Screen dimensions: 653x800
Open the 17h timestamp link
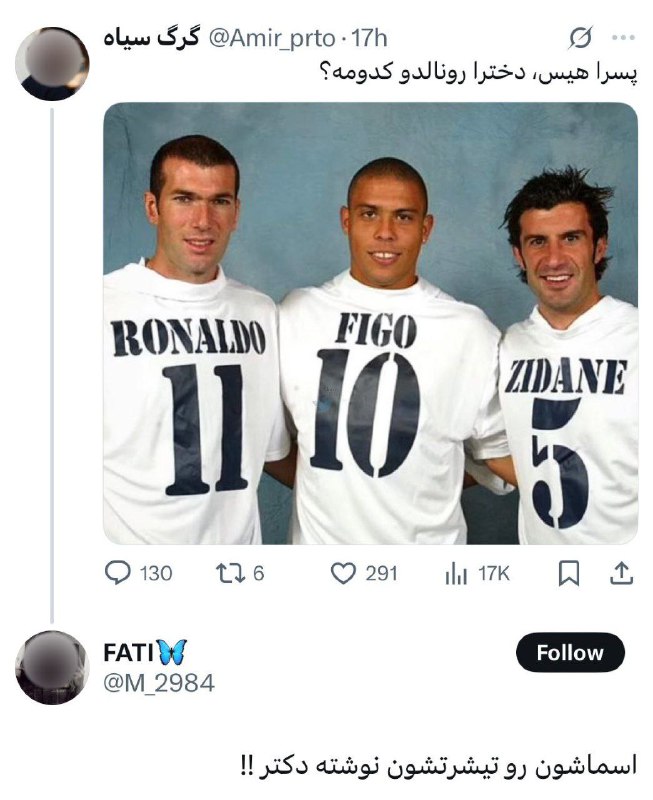tap(370, 38)
